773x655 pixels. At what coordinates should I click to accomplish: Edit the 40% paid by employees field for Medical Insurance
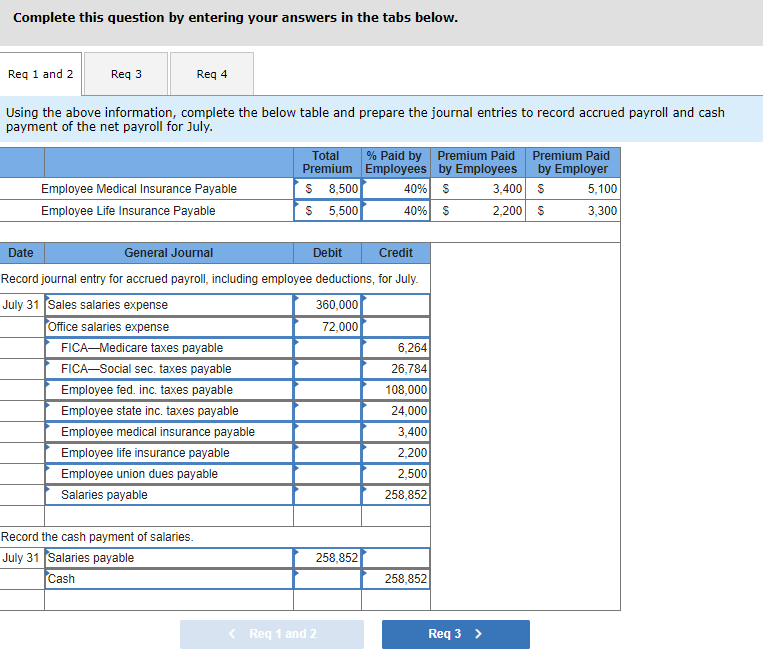pyautogui.click(x=396, y=189)
